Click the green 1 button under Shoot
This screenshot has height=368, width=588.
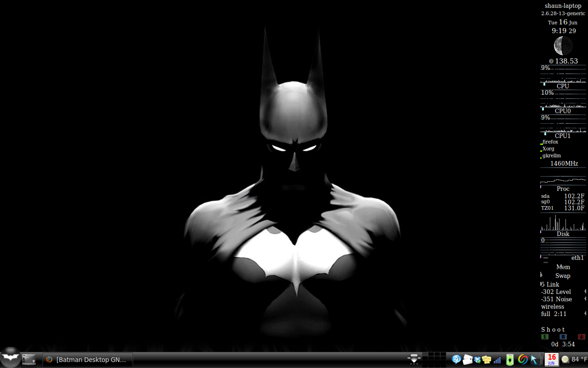(545, 337)
